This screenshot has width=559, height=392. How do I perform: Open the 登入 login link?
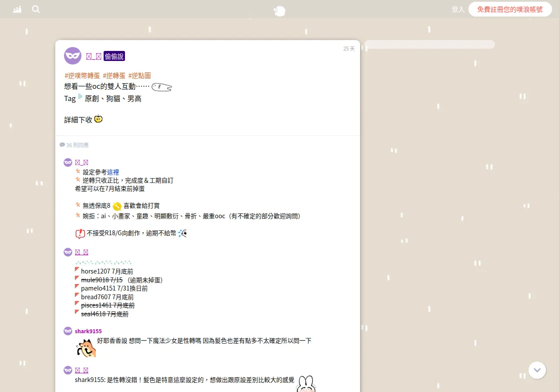[x=458, y=9]
